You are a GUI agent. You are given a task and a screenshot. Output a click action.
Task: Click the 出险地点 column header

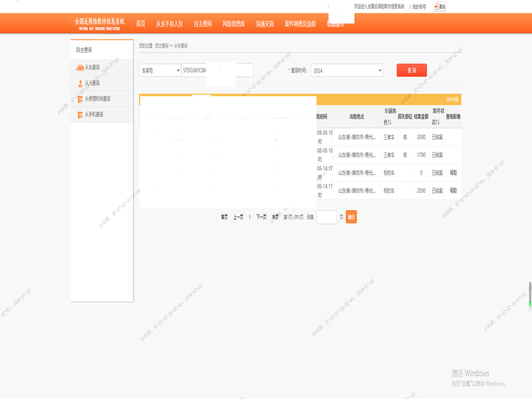pos(357,117)
